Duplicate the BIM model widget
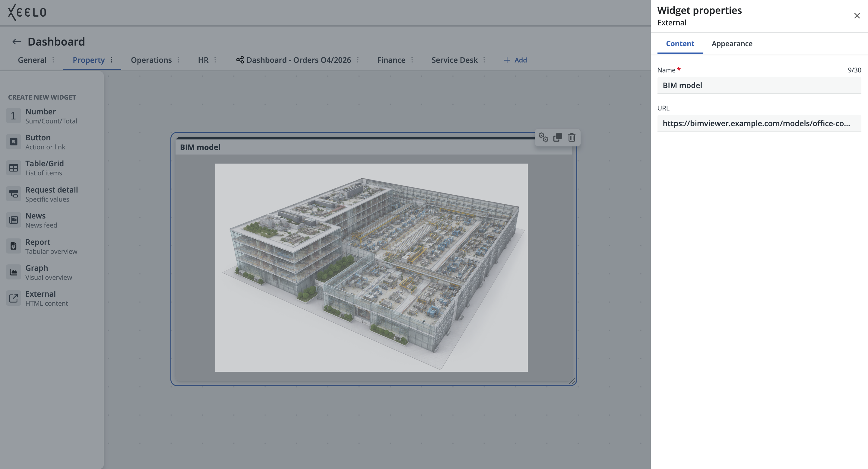 pos(558,138)
